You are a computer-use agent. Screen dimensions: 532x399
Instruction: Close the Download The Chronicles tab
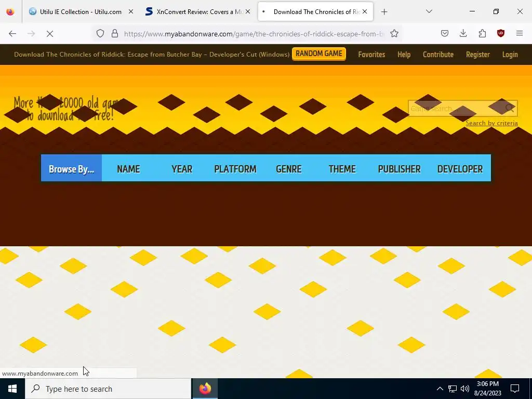365,11
